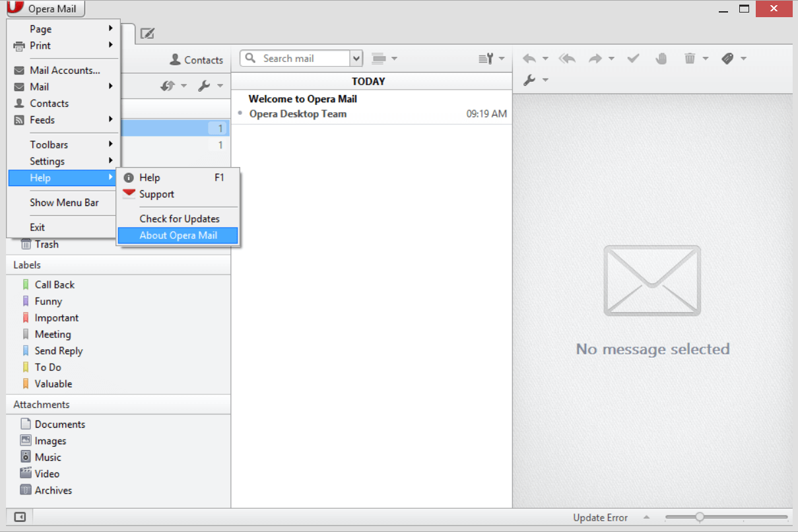This screenshot has width=798, height=532.
Task: Click the Reply arrow icon
Action: click(x=529, y=58)
